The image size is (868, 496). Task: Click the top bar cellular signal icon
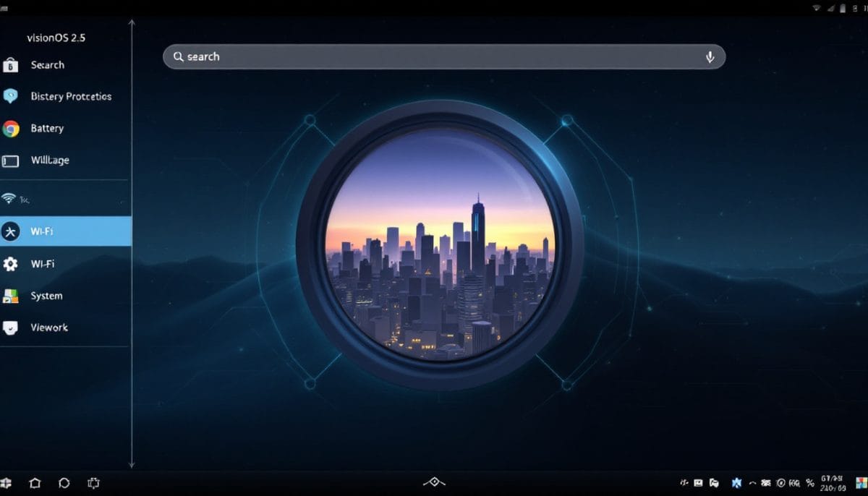point(831,8)
